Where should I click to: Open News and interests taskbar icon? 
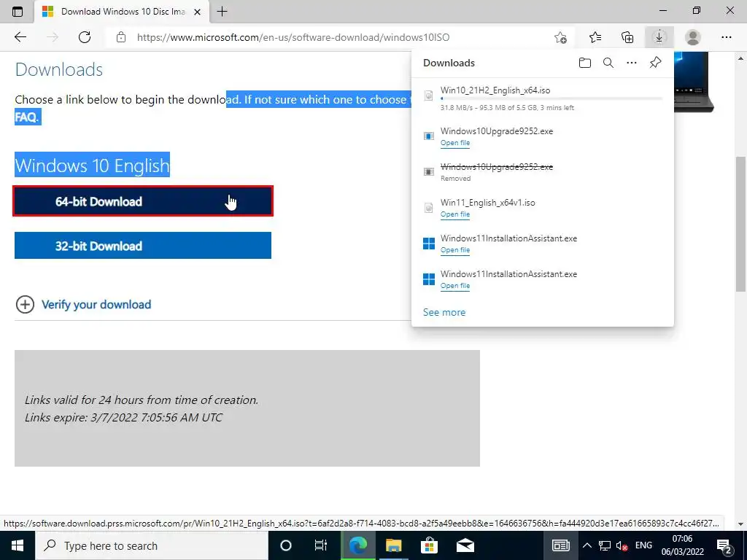pyautogui.click(x=561, y=545)
